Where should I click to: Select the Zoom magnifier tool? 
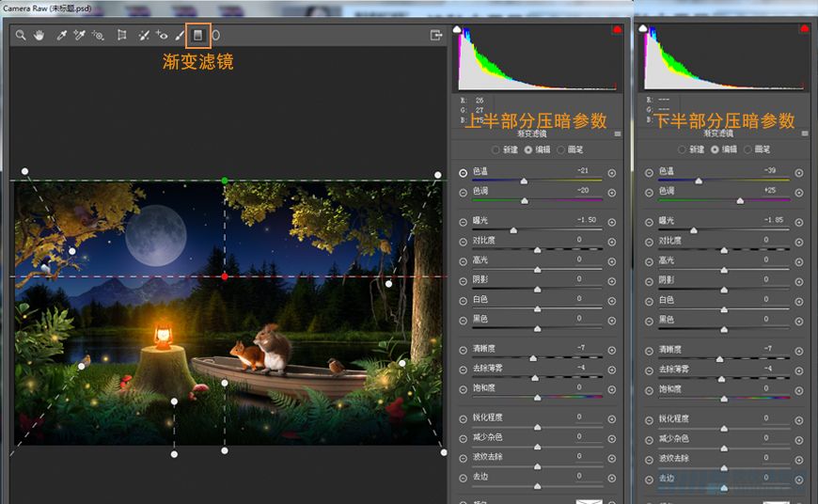[x=21, y=35]
